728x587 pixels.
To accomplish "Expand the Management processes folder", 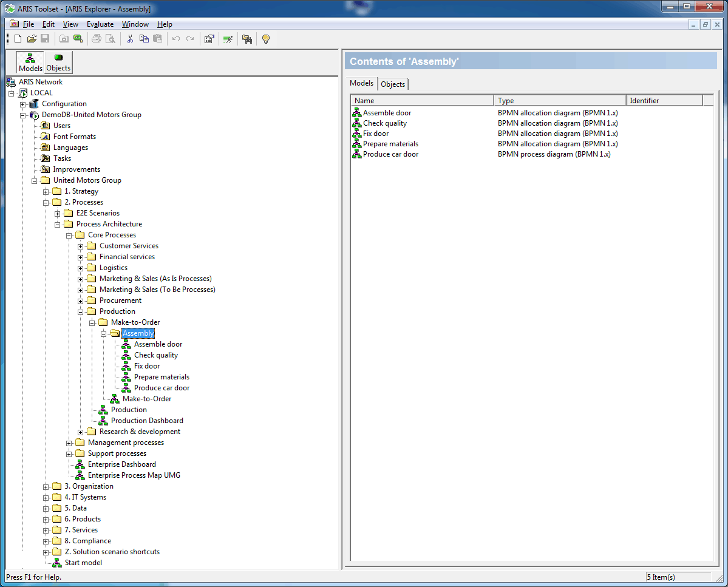I will (69, 443).
